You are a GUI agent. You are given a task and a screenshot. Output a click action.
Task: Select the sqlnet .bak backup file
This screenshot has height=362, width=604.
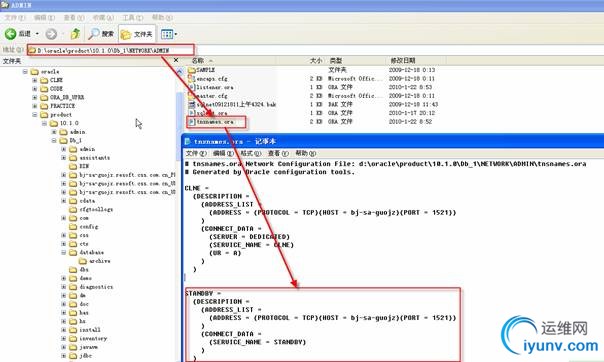coord(232,104)
